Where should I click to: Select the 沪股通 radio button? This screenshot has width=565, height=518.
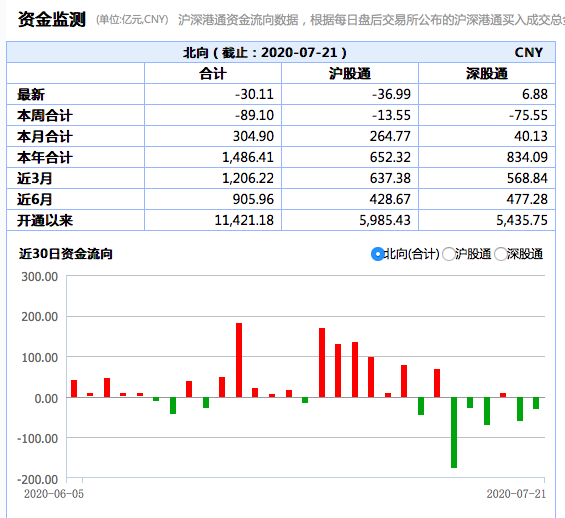tap(448, 254)
